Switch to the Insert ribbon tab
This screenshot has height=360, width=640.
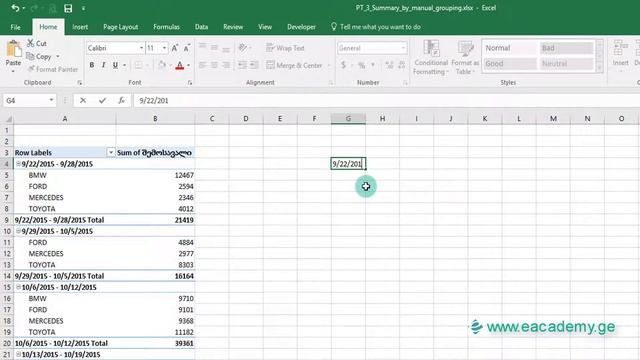pyautogui.click(x=80, y=27)
